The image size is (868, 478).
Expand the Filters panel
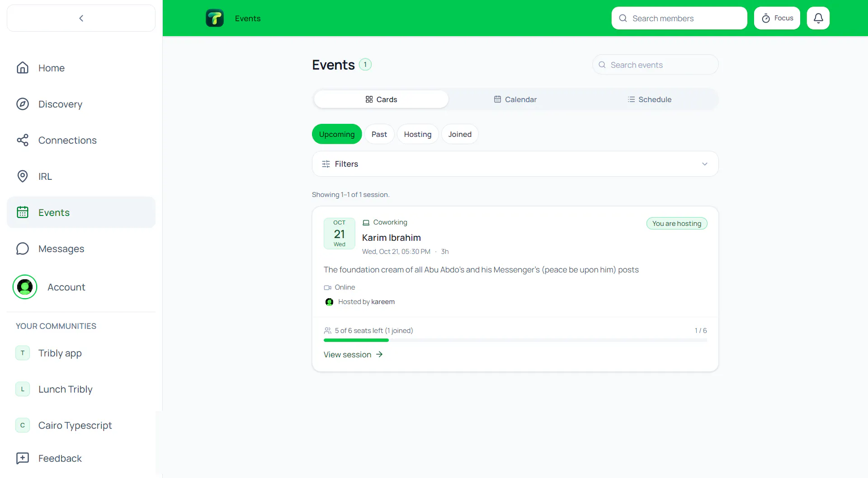515,164
